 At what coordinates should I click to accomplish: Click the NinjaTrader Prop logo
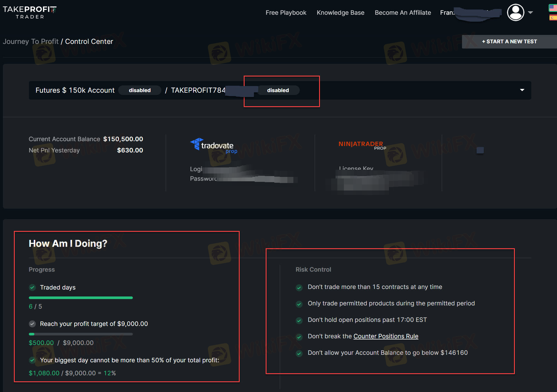(362, 145)
